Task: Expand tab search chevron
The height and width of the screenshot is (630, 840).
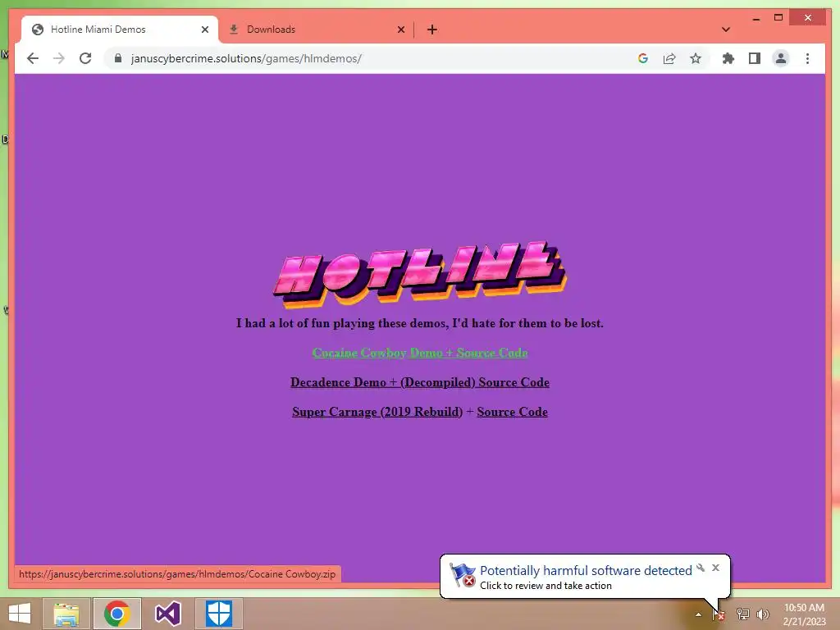Action: click(x=725, y=30)
